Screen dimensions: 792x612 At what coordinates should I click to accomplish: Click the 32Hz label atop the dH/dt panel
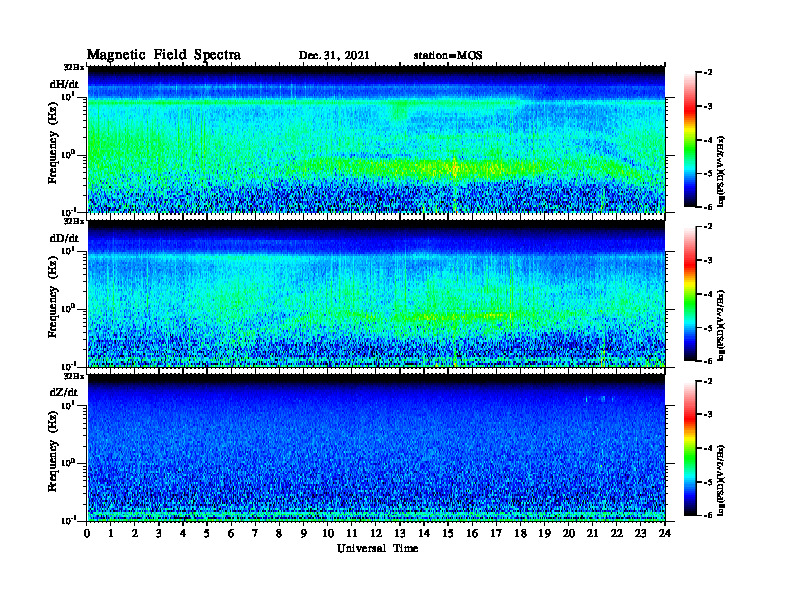[x=74, y=67]
